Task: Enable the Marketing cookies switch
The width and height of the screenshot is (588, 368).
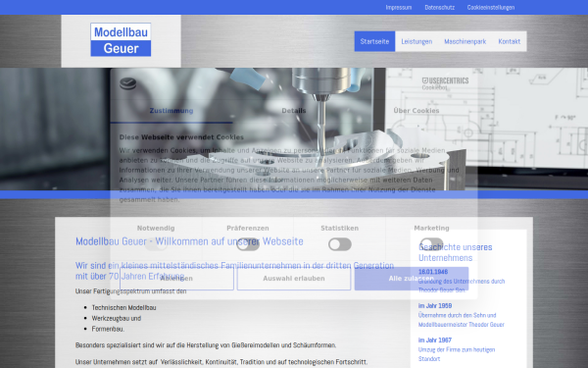Action: coord(431,244)
